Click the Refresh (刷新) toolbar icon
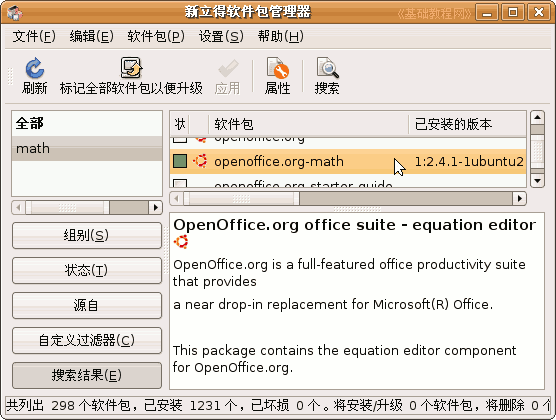The image size is (556, 420). [34, 68]
